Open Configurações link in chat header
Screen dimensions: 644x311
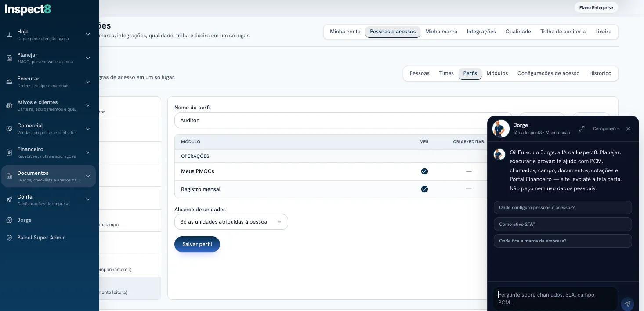[606, 129]
